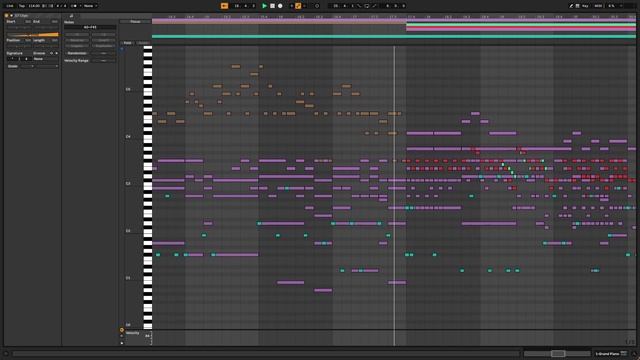Image resolution: width=640 pixels, height=360 pixels.
Task: Click the Set button next to Start
Action: [28, 21]
